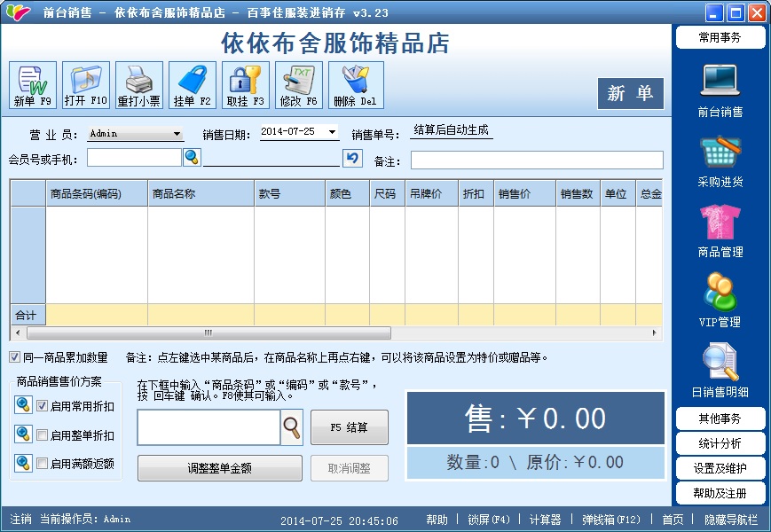The width and height of the screenshot is (771, 532).
Task: Expand 常用事务 sidebar section
Action: point(720,37)
